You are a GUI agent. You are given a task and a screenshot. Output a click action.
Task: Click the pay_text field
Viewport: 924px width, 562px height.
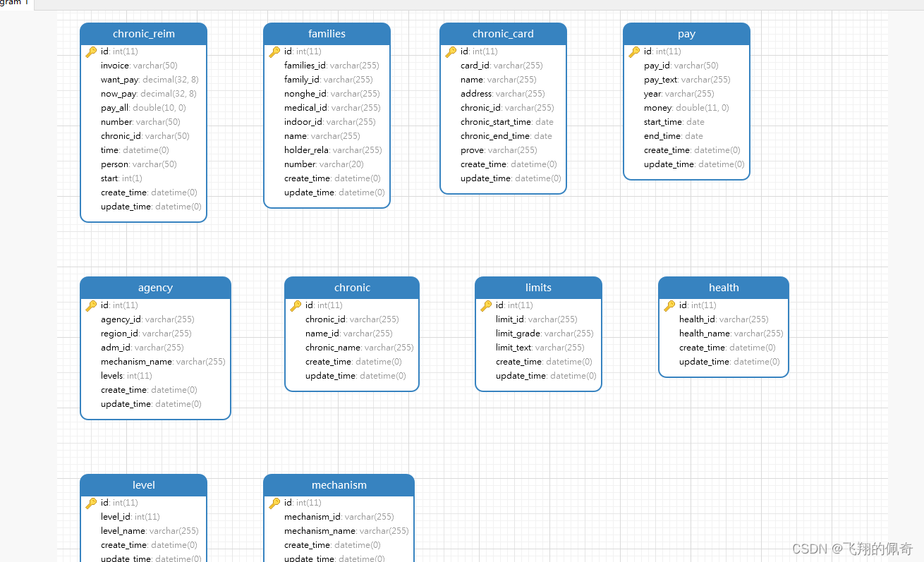click(x=687, y=80)
